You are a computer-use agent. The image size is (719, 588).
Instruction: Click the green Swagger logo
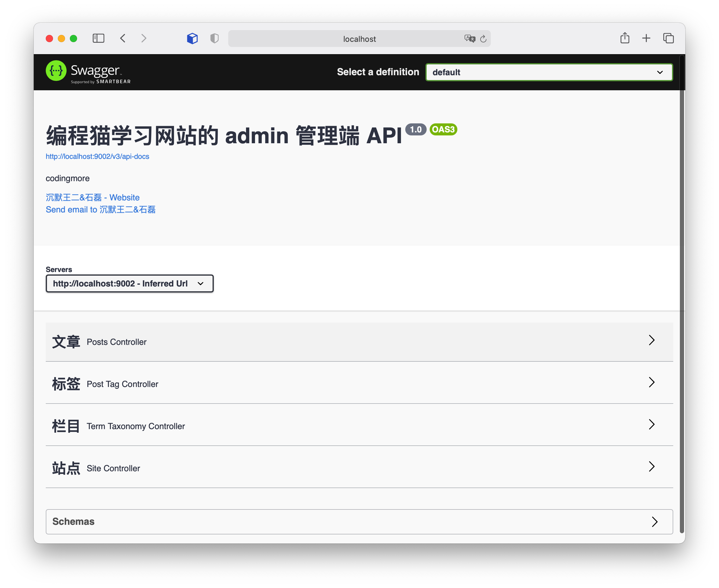click(x=56, y=71)
